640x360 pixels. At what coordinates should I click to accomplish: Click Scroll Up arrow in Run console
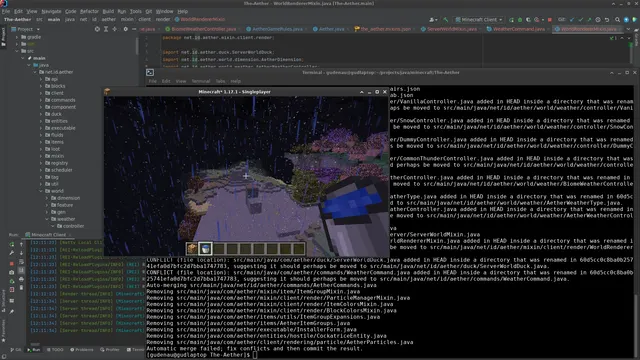click(21, 244)
